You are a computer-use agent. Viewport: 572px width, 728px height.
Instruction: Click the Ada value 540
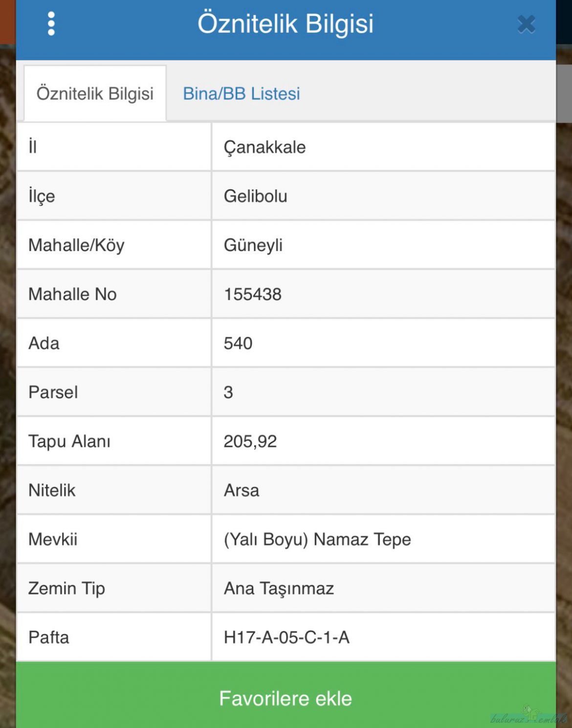point(238,343)
